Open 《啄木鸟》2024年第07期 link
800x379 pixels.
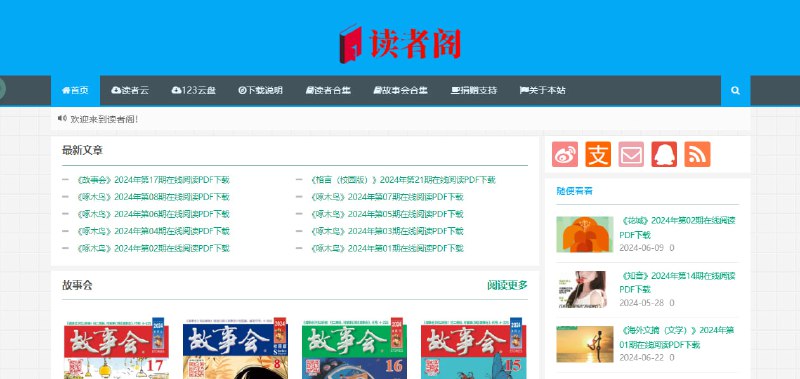386,197
